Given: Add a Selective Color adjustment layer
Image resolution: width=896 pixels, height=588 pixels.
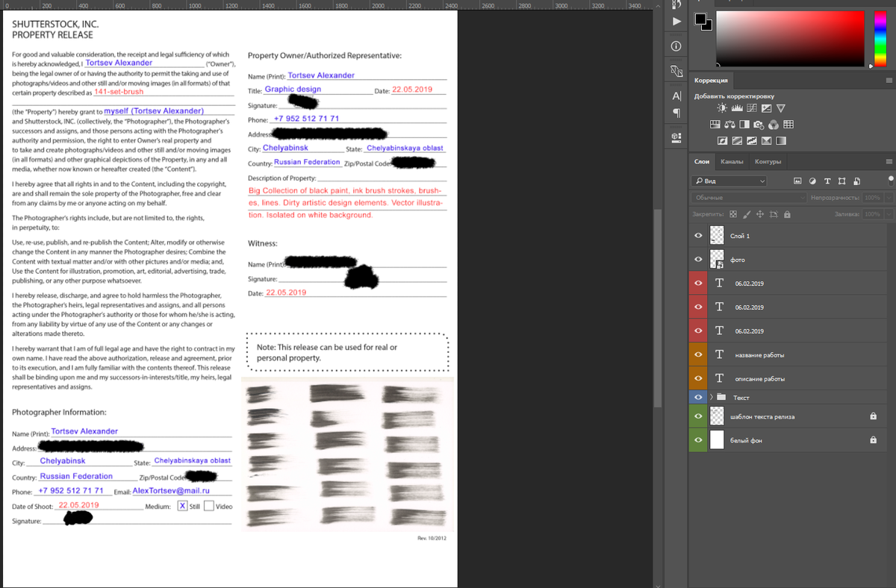Looking at the screenshot, I should (x=766, y=140).
